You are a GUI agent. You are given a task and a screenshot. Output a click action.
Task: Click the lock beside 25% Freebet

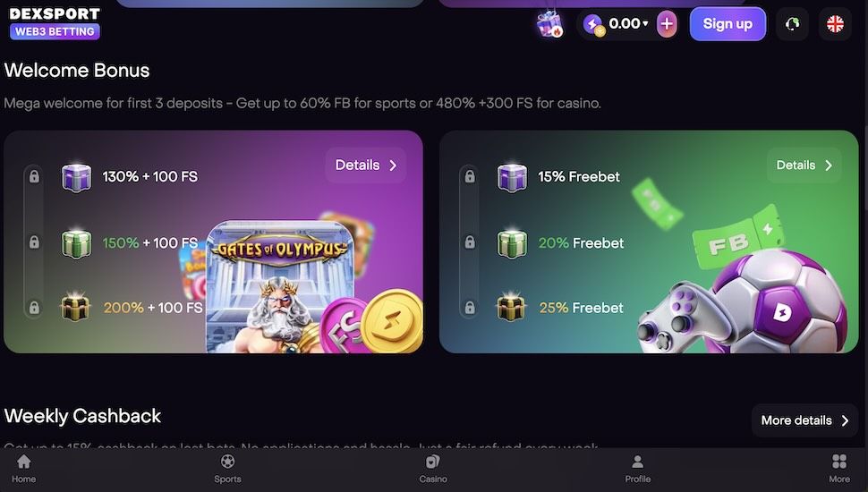coord(470,308)
